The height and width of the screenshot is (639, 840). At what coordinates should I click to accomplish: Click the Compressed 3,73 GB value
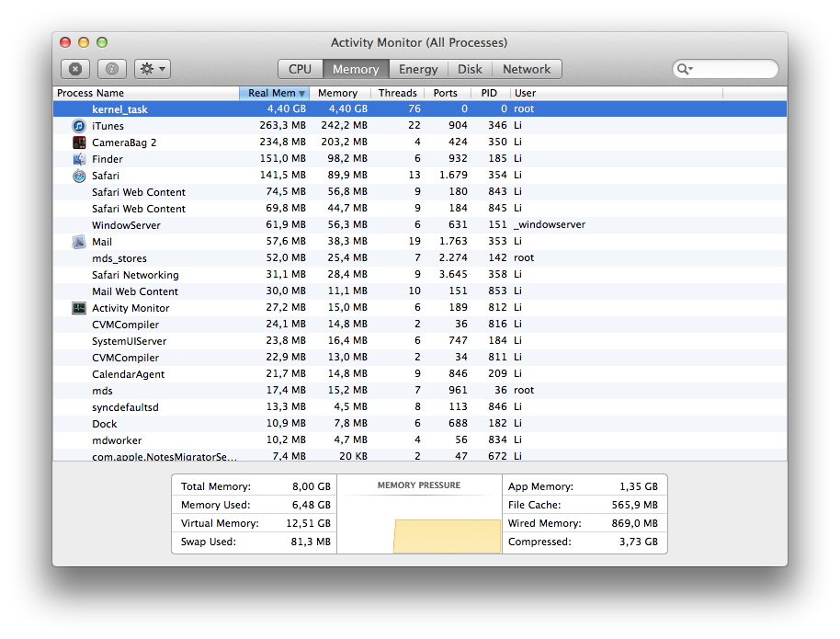(x=639, y=542)
